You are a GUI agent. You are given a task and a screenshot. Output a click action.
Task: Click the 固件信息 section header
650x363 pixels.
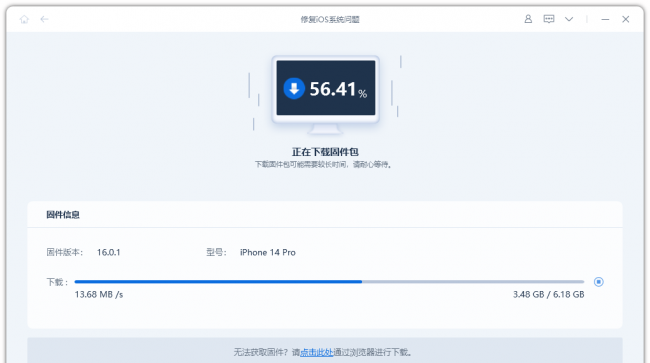[x=63, y=215]
